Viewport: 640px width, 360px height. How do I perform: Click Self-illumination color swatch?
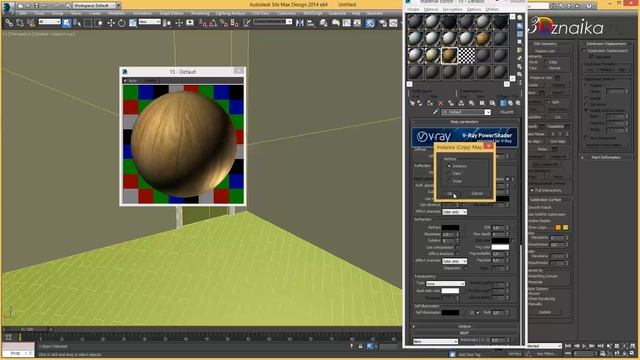coord(450,313)
